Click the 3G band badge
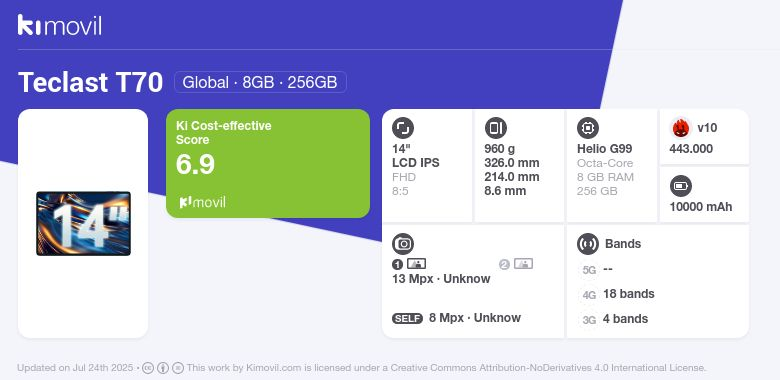Screen dimensions: 780x380 [589, 320]
